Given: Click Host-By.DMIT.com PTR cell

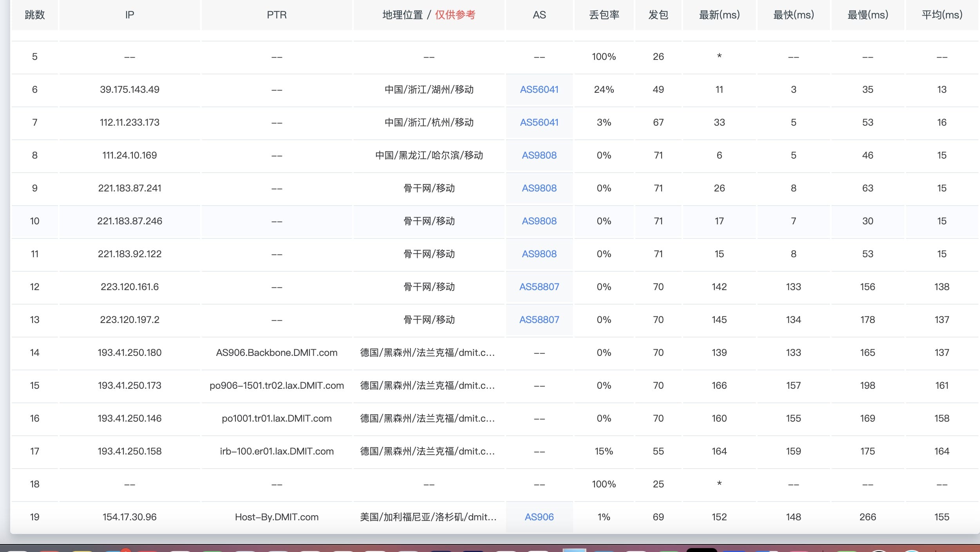Looking at the screenshot, I should 277,517.
